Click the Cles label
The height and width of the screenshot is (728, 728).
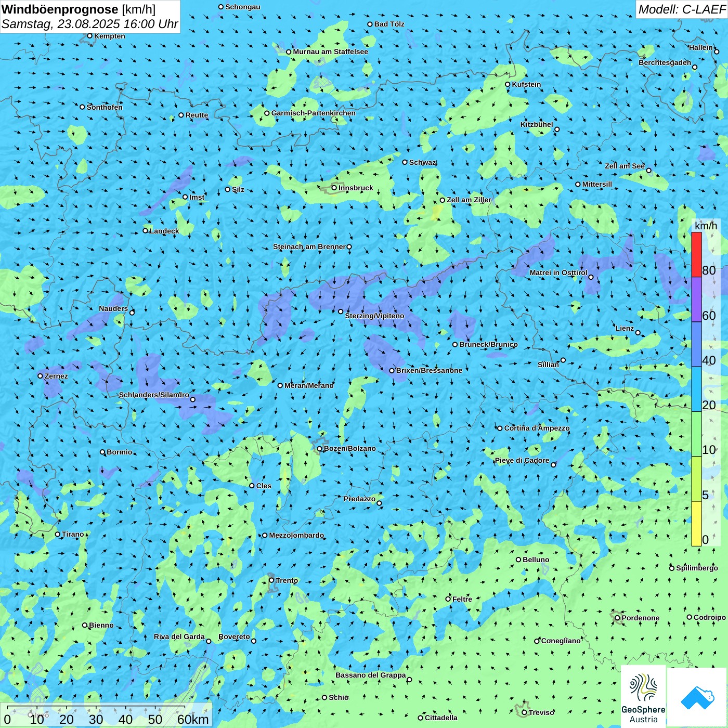point(264,486)
